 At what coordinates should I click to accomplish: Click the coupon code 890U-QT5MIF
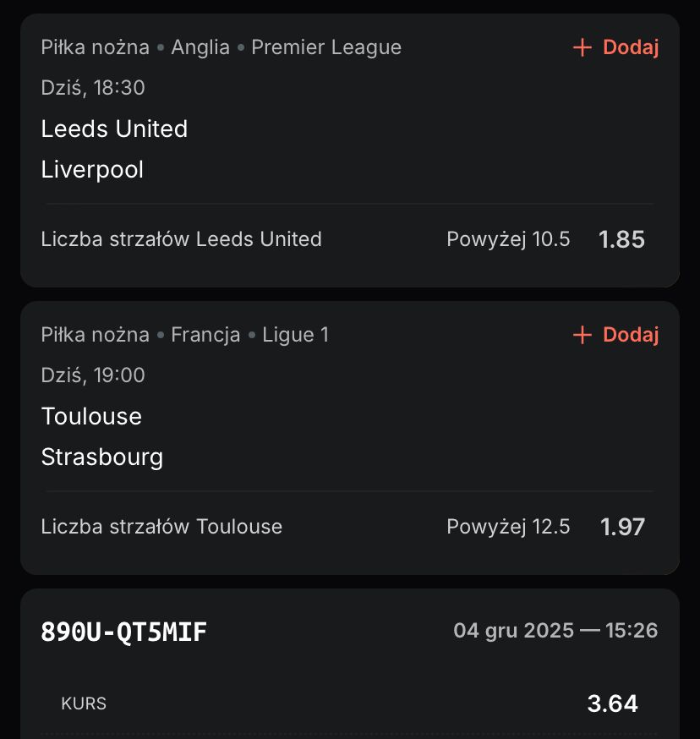coord(123,631)
